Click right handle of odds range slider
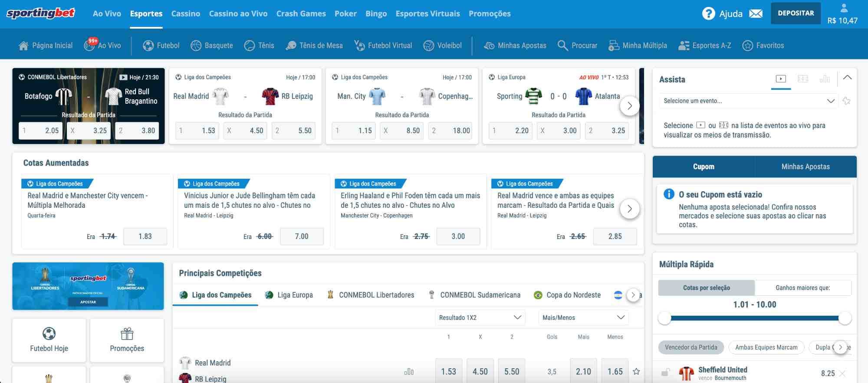 [x=845, y=318]
